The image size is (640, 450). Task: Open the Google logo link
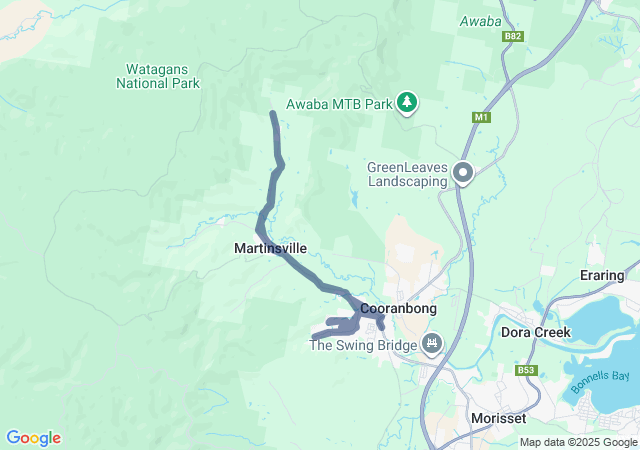33,438
